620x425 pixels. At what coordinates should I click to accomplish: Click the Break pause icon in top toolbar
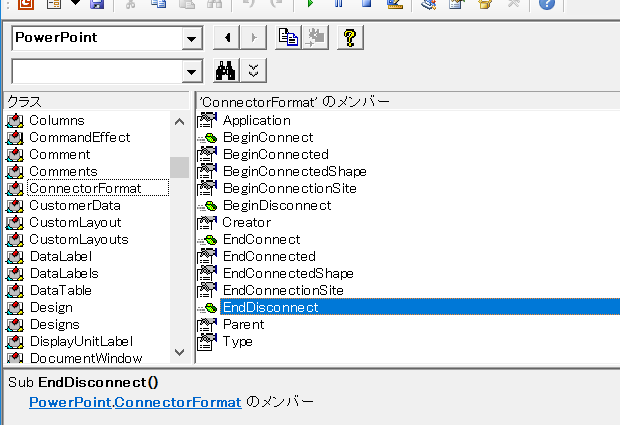338,3
